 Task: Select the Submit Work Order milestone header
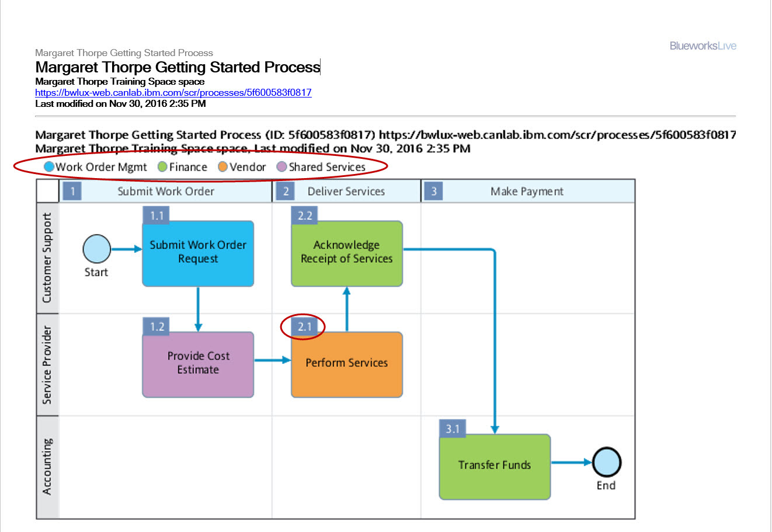pos(166,191)
